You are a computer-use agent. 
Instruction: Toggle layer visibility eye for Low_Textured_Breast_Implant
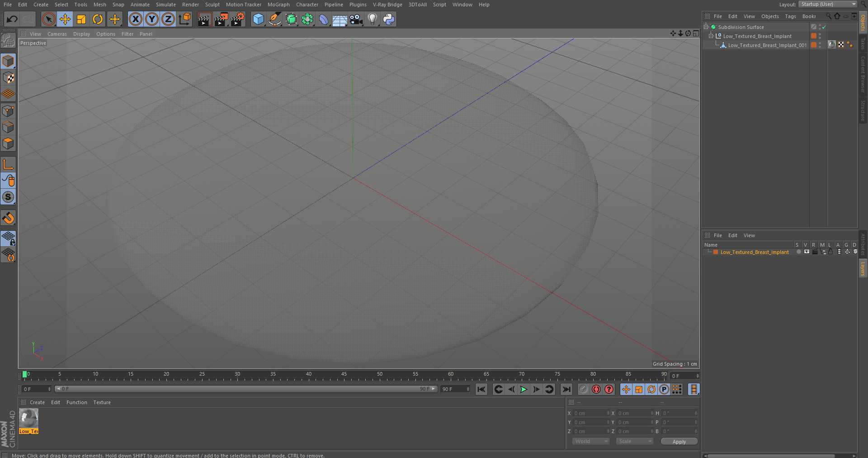click(807, 252)
